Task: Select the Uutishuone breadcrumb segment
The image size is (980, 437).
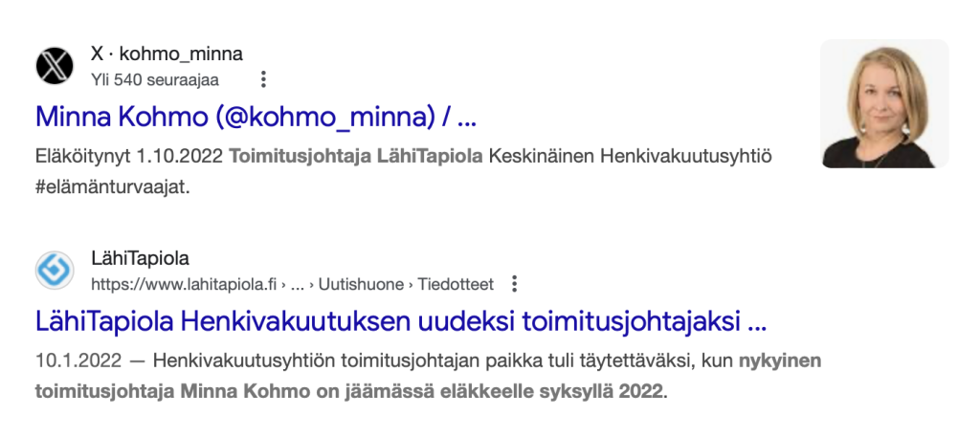Action: [361, 285]
